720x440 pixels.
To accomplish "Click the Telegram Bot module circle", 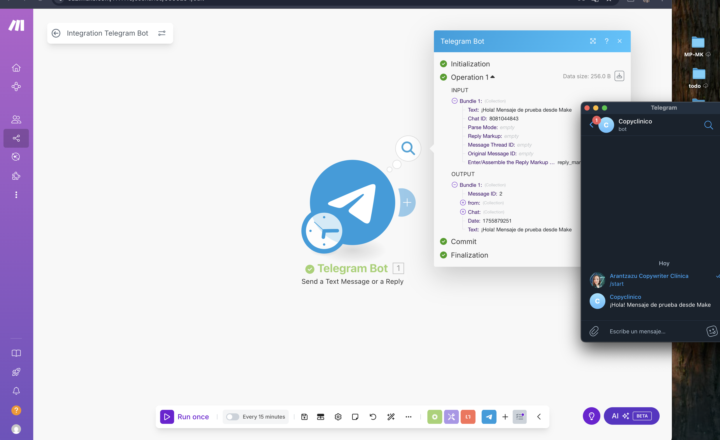I will [352, 202].
